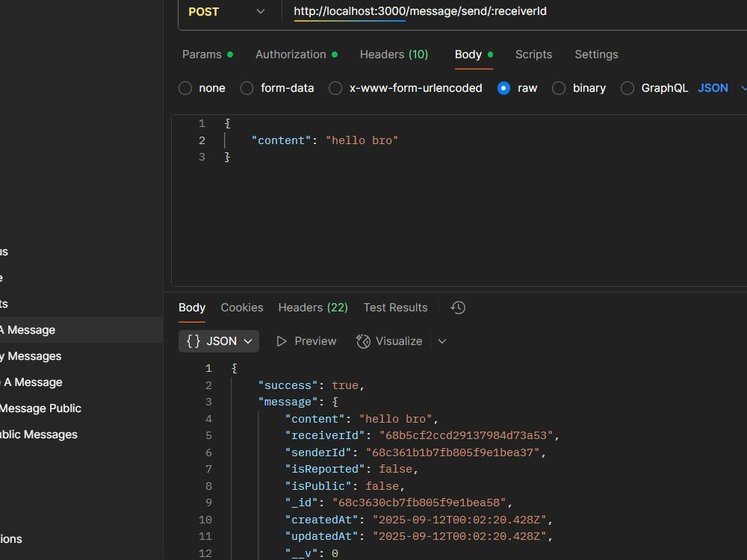Select the binary radio button
Viewport: 747px width, 560px height.
(x=558, y=88)
